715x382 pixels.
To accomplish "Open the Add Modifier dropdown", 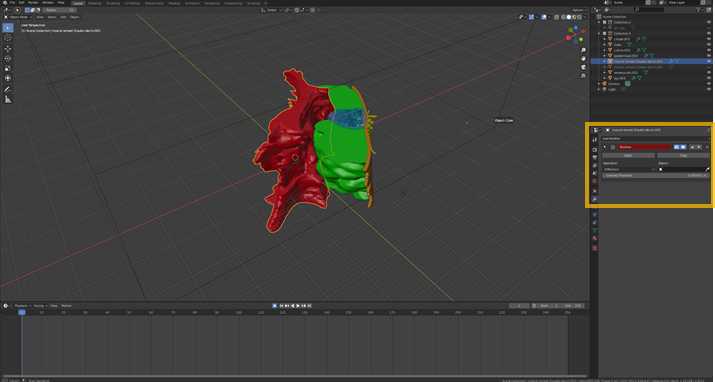I will [x=655, y=139].
